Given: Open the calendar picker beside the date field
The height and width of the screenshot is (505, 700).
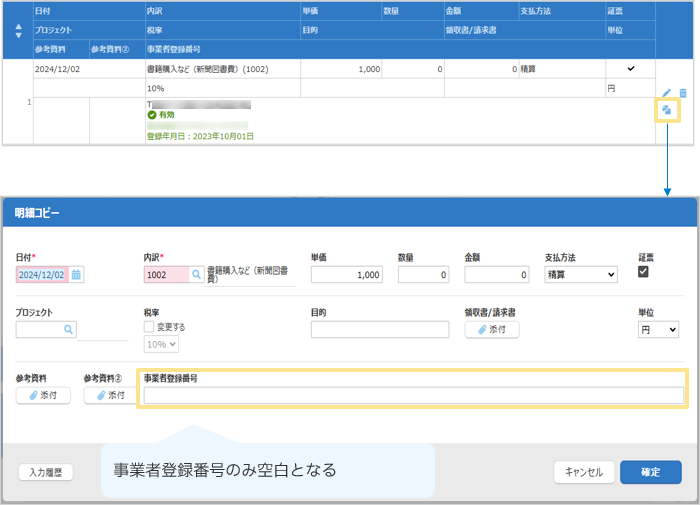Looking at the screenshot, I should click(76, 275).
